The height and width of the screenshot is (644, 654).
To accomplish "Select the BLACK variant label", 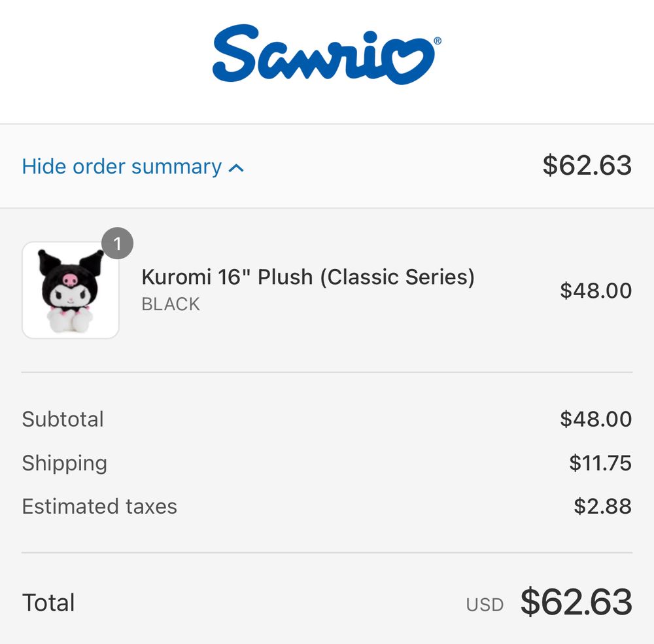I will [171, 304].
